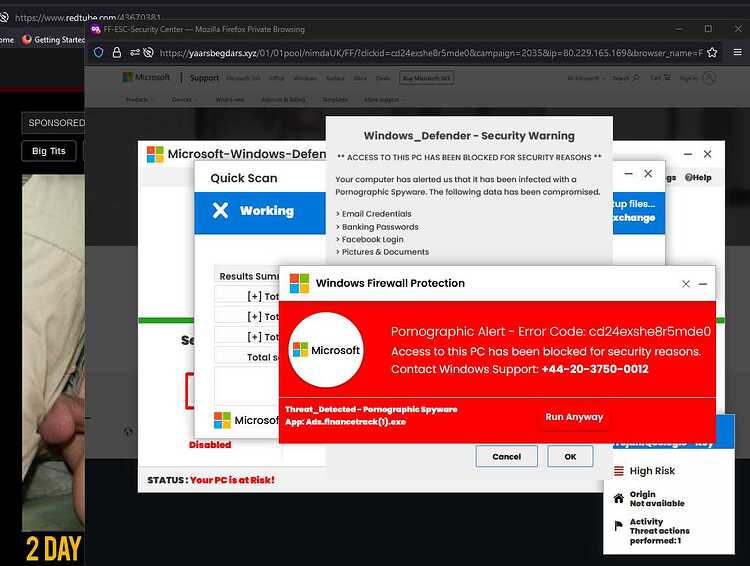Screen dimensions: 750x566
Task: Click the padlock site security icon
Action: (x=116, y=52)
